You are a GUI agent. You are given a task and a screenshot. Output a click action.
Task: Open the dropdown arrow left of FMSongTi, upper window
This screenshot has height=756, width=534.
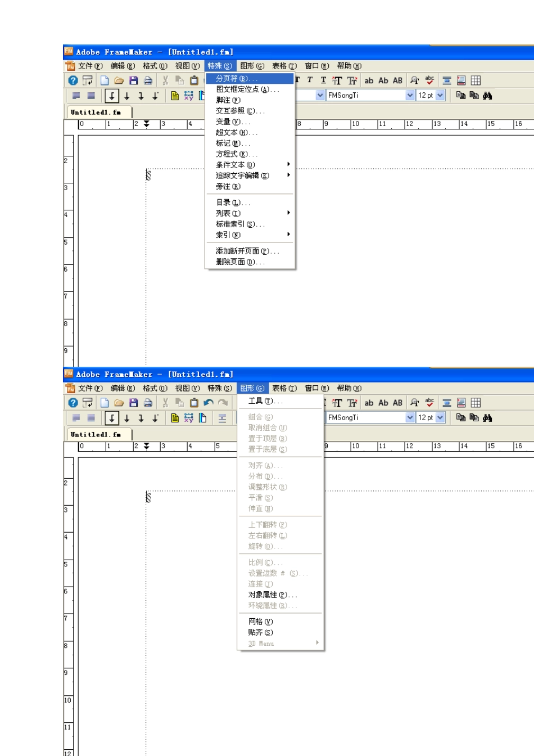click(320, 96)
